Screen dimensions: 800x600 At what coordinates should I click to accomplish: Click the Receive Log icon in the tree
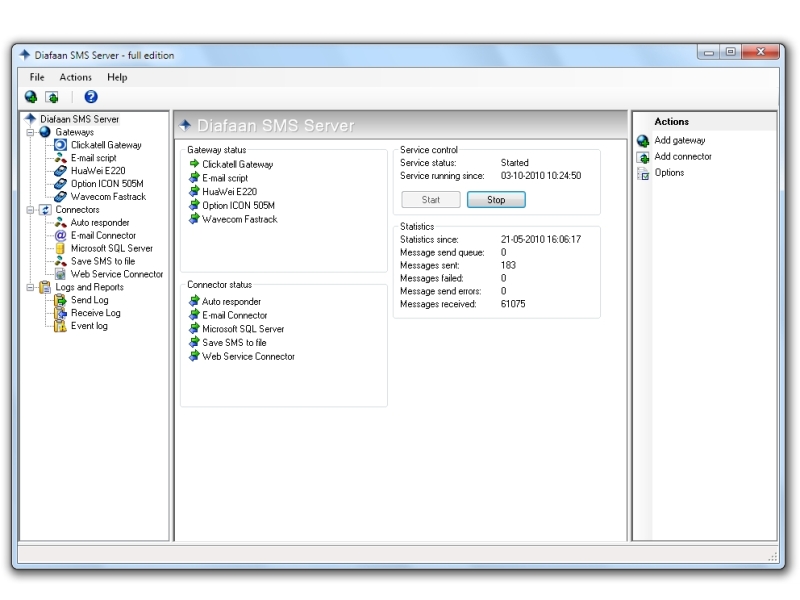(x=60, y=313)
